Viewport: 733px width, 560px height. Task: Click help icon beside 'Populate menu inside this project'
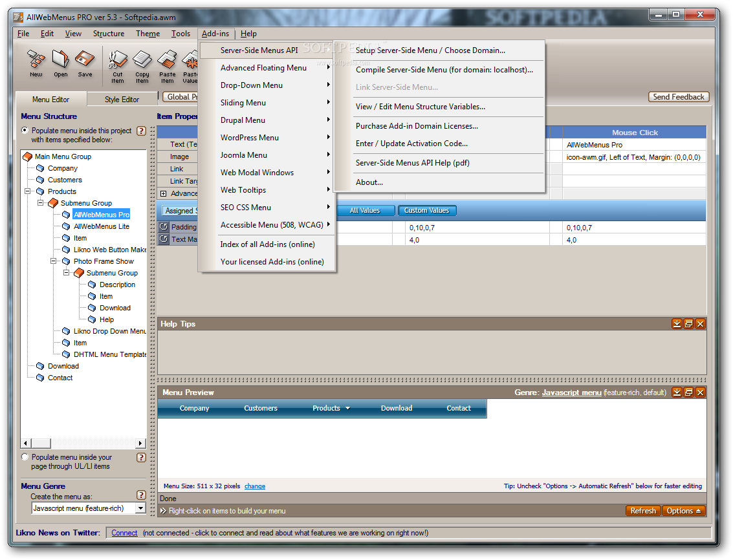tap(141, 131)
